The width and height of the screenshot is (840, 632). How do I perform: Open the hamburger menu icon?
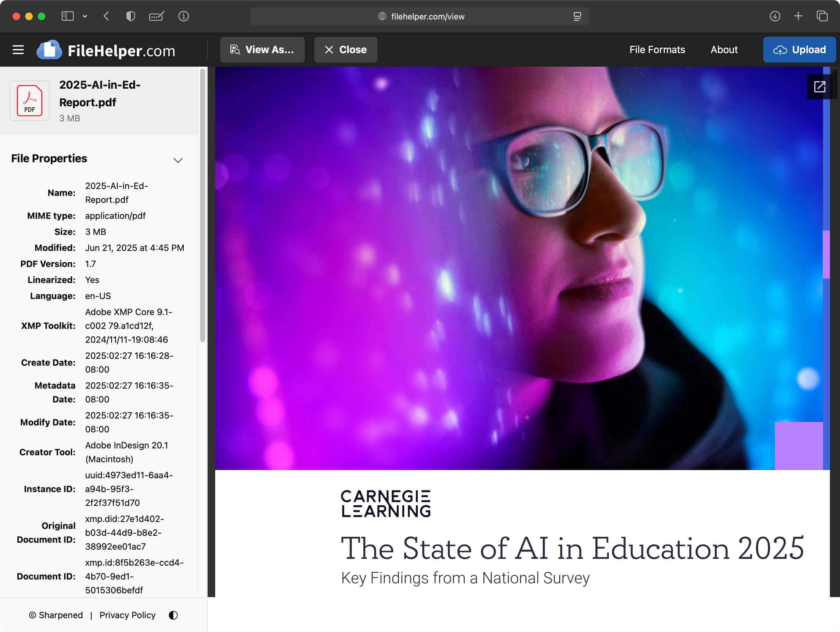pos(18,50)
